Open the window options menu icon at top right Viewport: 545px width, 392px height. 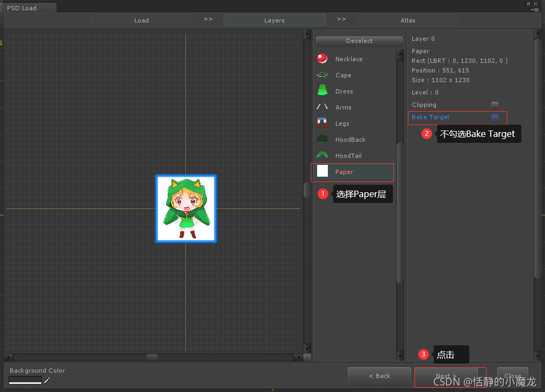(x=535, y=10)
